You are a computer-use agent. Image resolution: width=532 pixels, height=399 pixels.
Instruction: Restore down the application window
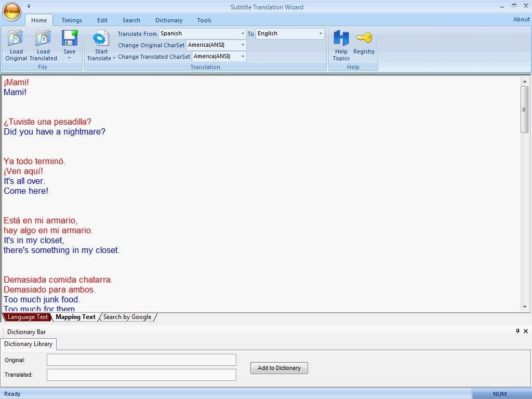(x=514, y=6)
